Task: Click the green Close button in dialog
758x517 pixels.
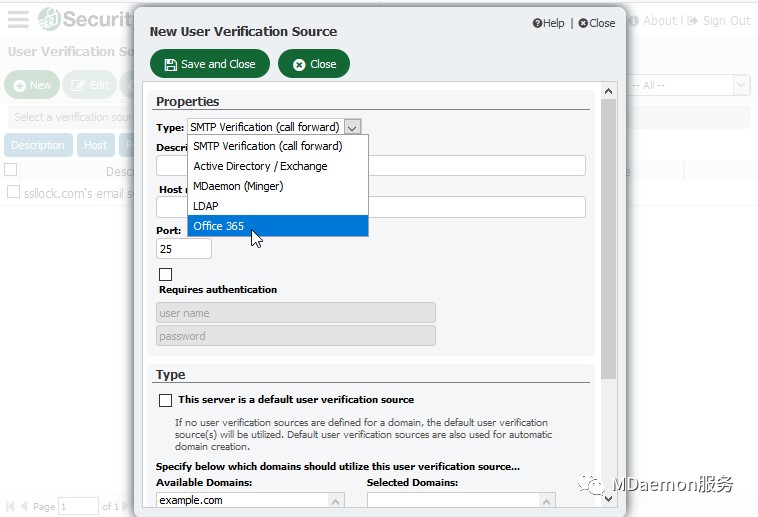Action: tap(314, 64)
